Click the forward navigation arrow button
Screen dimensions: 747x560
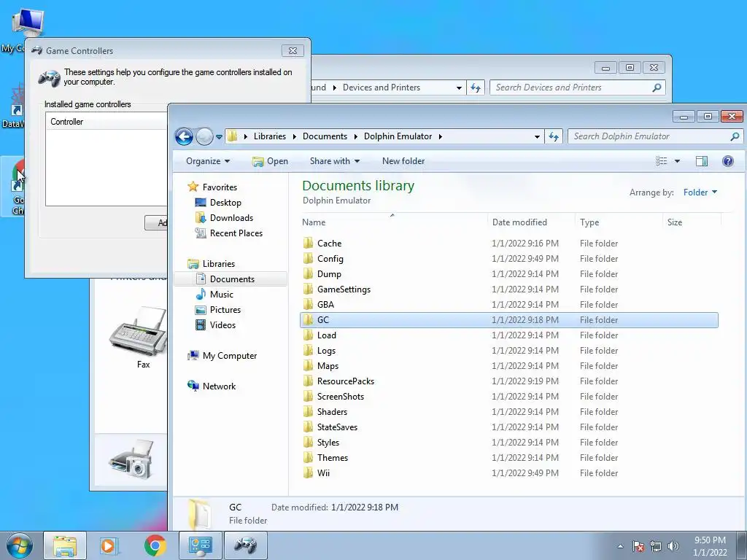tap(204, 136)
